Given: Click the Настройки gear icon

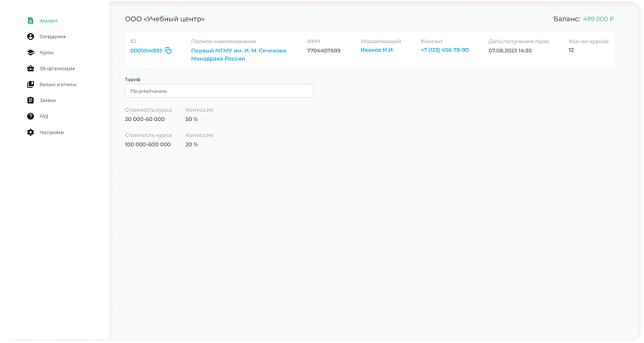Looking at the screenshot, I should (x=31, y=133).
